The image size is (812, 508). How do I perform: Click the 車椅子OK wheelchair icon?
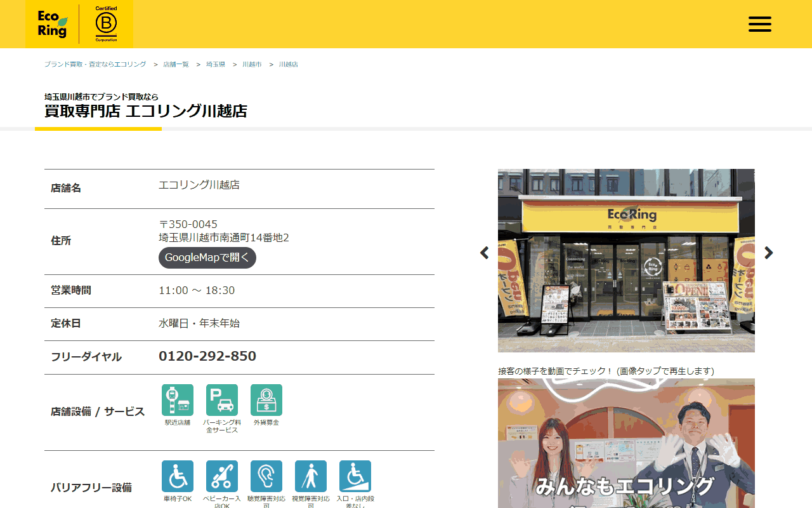point(178,476)
